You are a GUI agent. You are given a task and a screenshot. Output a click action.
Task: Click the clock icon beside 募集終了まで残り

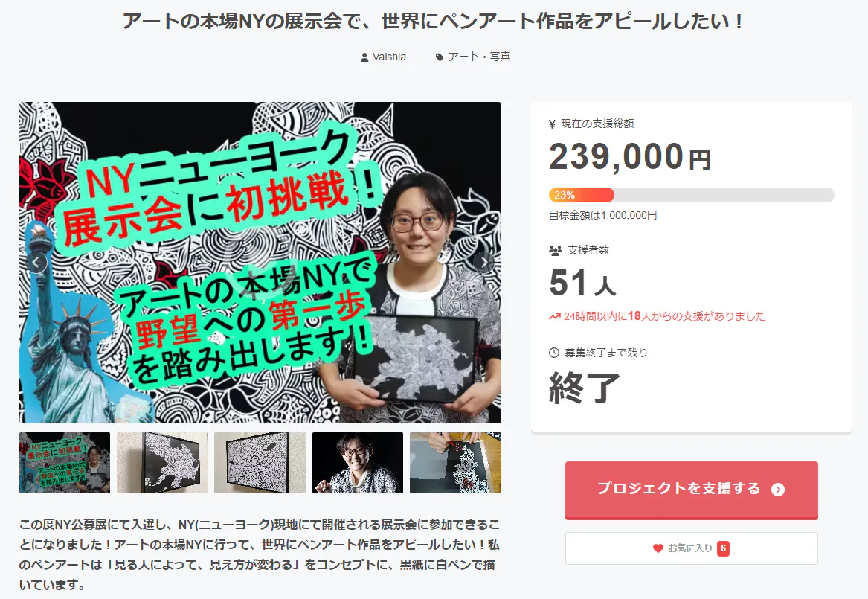[553, 353]
